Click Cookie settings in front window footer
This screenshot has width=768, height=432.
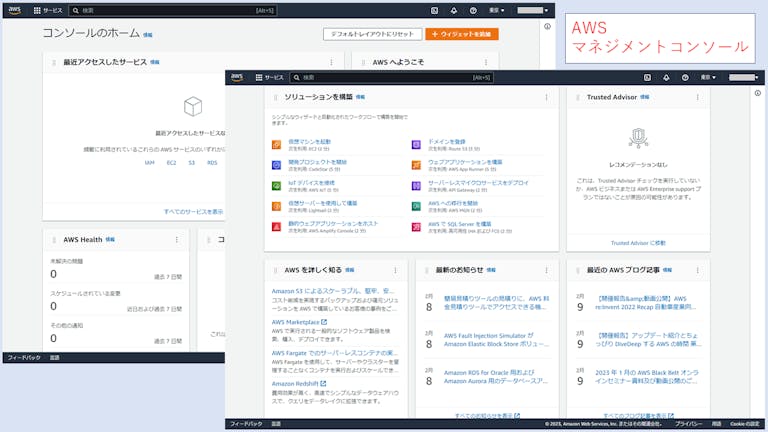coord(744,424)
